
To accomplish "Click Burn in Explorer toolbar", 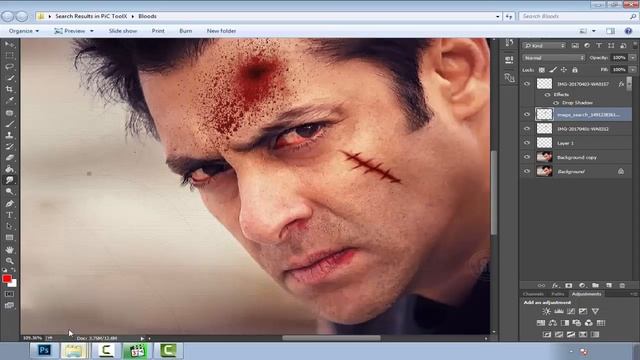I will pyautogui.click(x=186, y=31).
